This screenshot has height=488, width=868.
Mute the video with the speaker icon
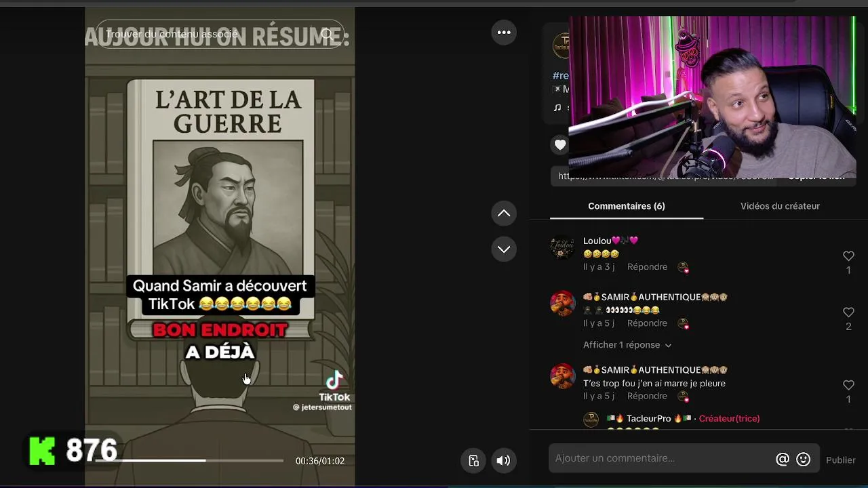coord(503,461)
